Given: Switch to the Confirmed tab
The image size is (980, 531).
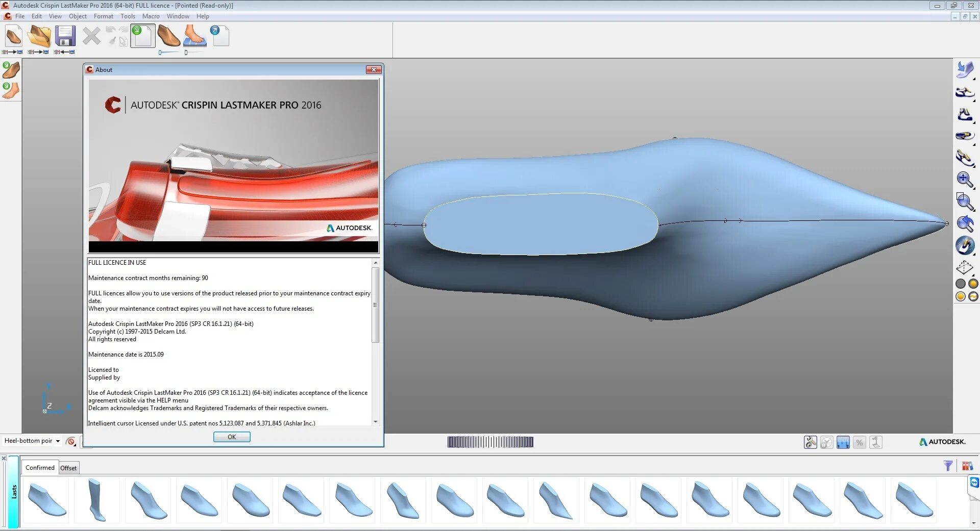Looking at the screenshot, I should (x=40, y=467).
